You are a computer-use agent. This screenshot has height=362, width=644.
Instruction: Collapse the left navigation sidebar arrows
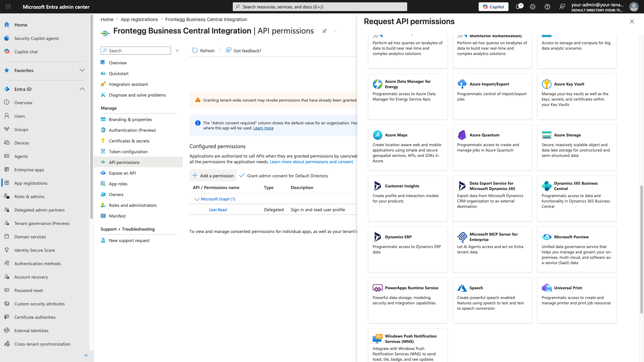click(86, 355)
